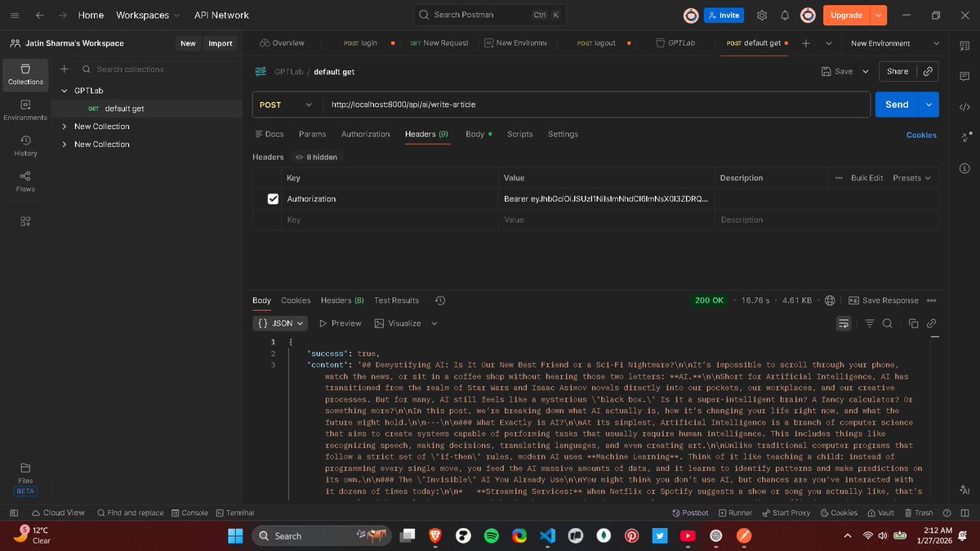The image size is (980, 551).
Task: Switch to the request Body tab
Action: [x=479, y=134]
